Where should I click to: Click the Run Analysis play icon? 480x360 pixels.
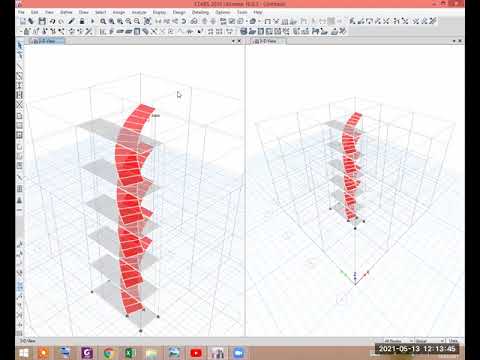pos(92,21)
